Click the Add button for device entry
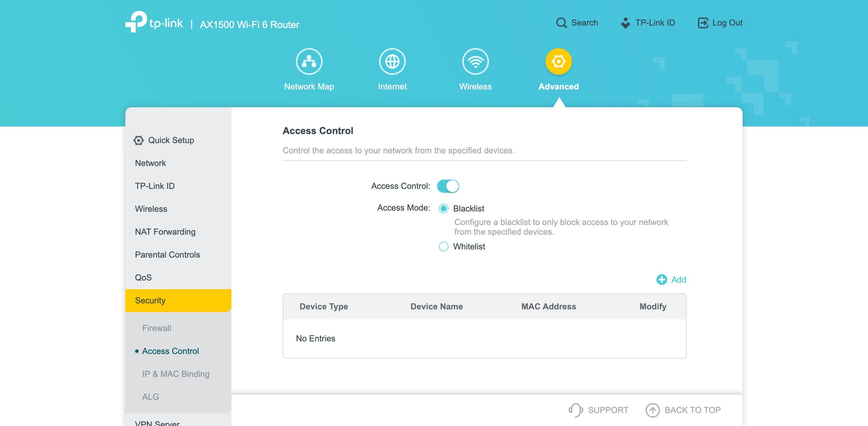 point(671,280)
